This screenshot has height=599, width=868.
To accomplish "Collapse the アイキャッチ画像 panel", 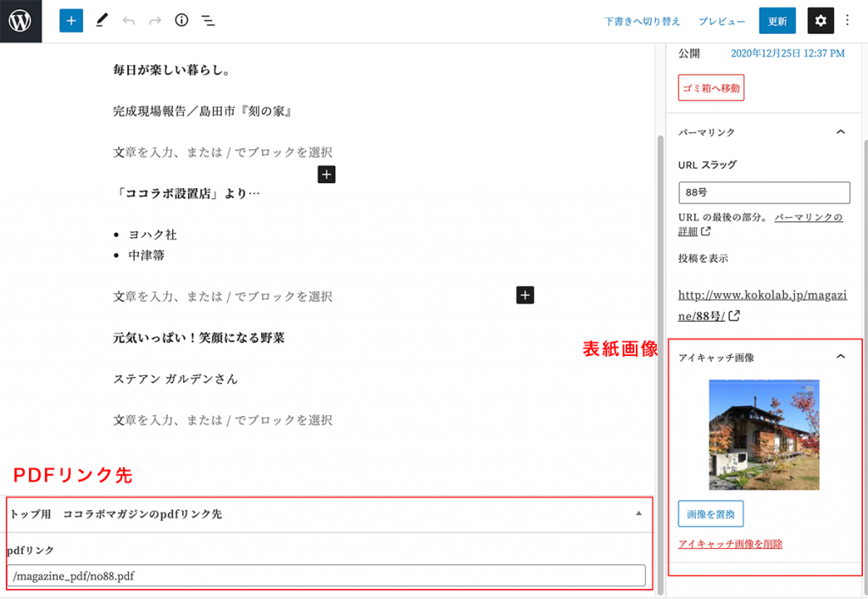I will click(840, 357).
